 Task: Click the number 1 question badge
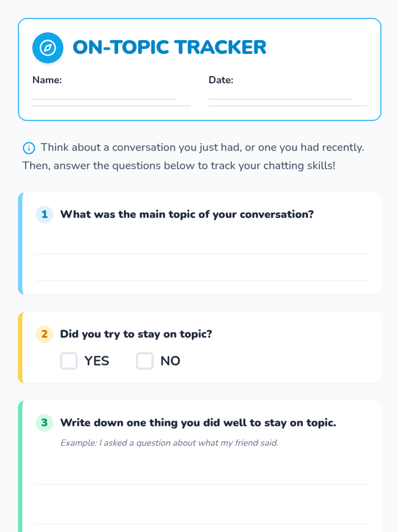click(45, 214)
